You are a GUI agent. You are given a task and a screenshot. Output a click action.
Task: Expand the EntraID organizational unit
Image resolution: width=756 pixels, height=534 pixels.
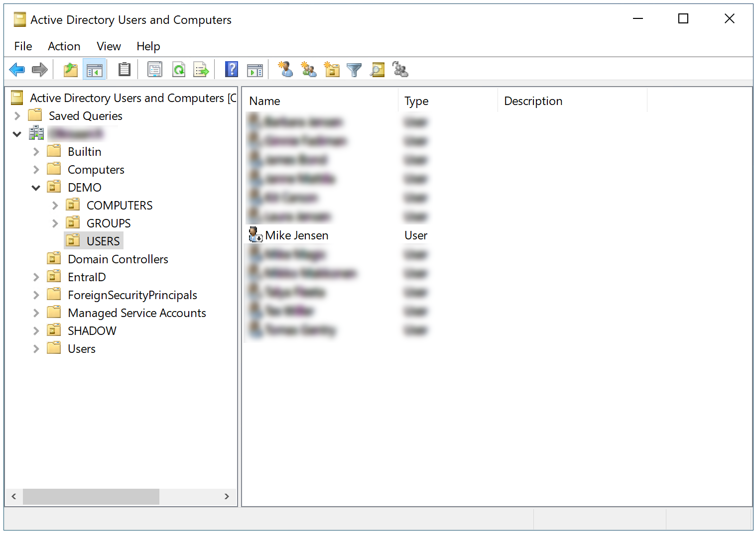36,277
